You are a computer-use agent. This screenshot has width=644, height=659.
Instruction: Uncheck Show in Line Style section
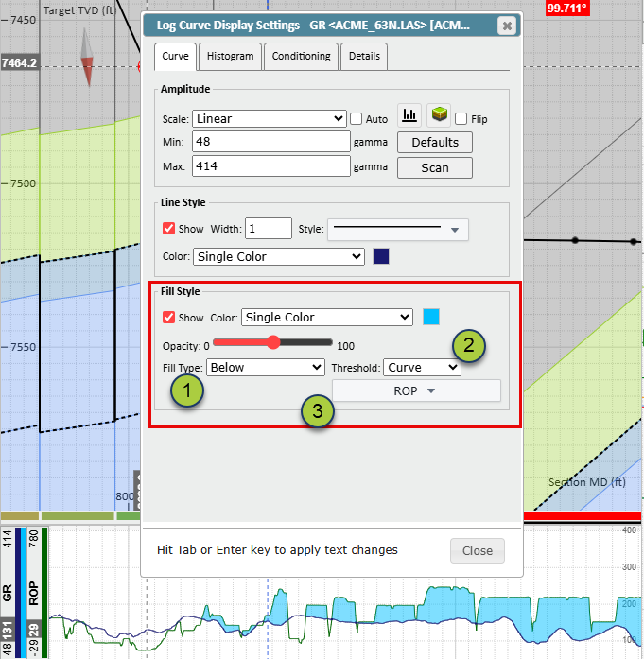tap(168, 229)
